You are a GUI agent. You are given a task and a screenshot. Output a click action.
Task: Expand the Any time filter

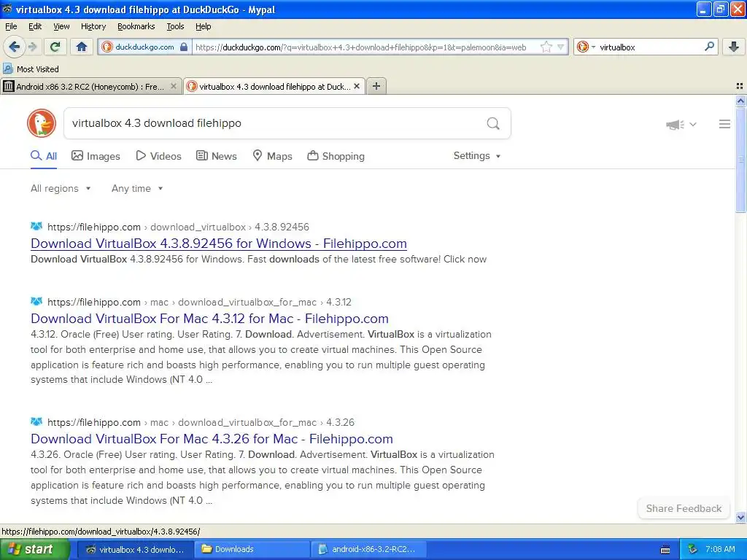(x=137, y=188)
